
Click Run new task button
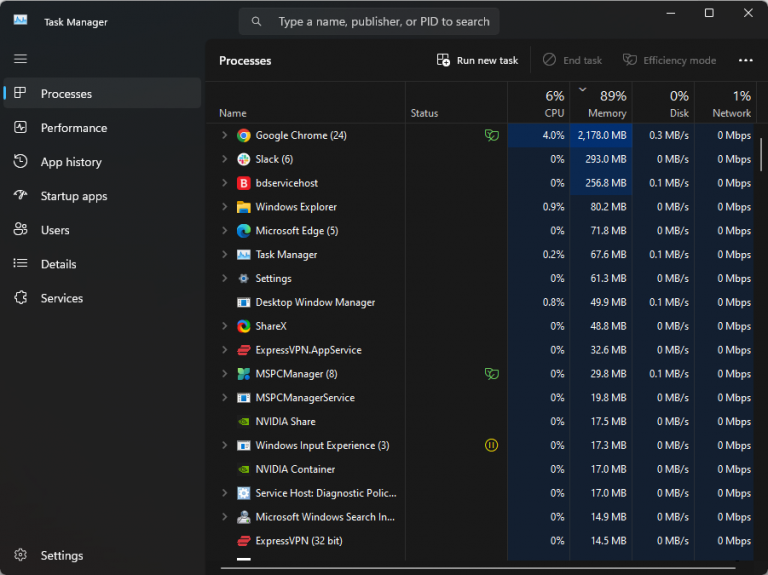coord(477,60)
